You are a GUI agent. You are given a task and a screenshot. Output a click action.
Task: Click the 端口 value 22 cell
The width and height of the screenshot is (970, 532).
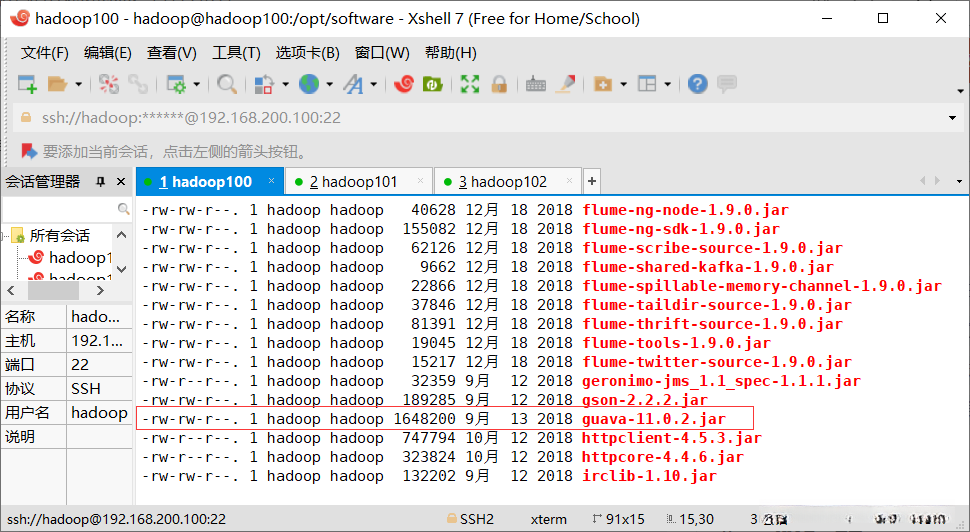99,364
